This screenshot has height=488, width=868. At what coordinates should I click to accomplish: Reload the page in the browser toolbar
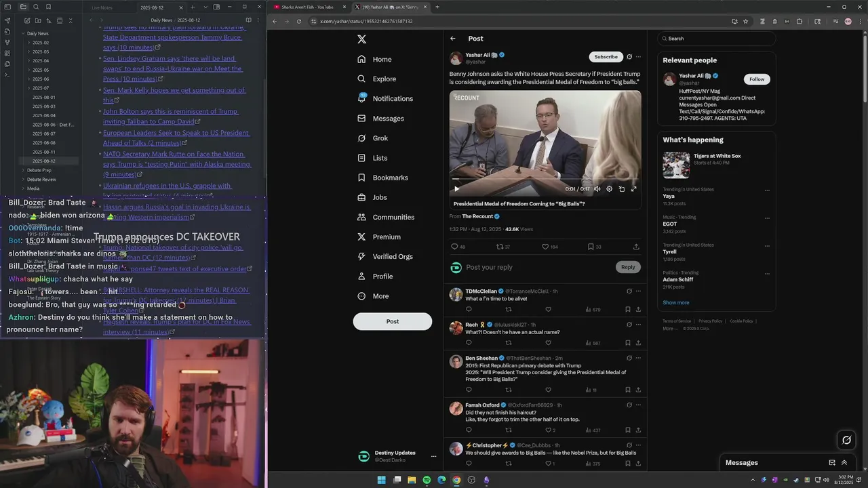click(299, 21)
